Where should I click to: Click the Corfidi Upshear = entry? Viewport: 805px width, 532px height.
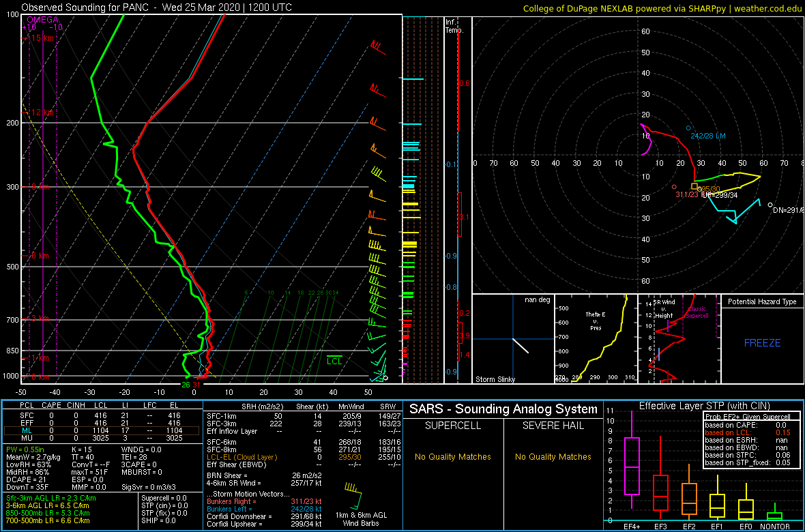point(265,524)
